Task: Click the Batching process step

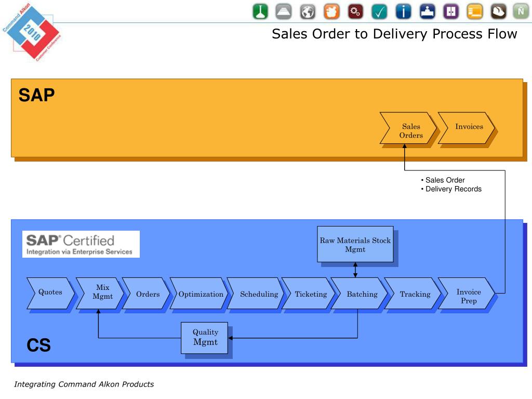Action: 360,293
